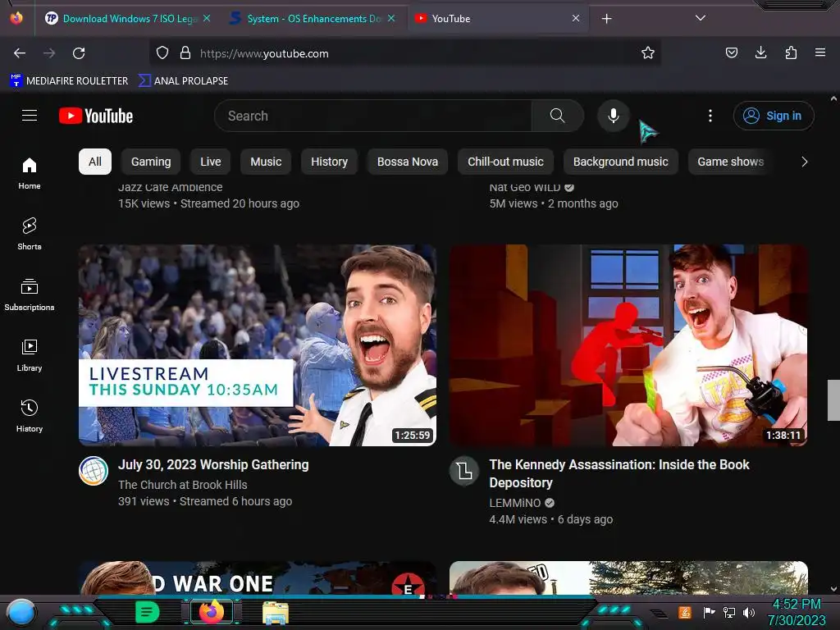Open the Firefox downloads panel

[x=761, y=52]
